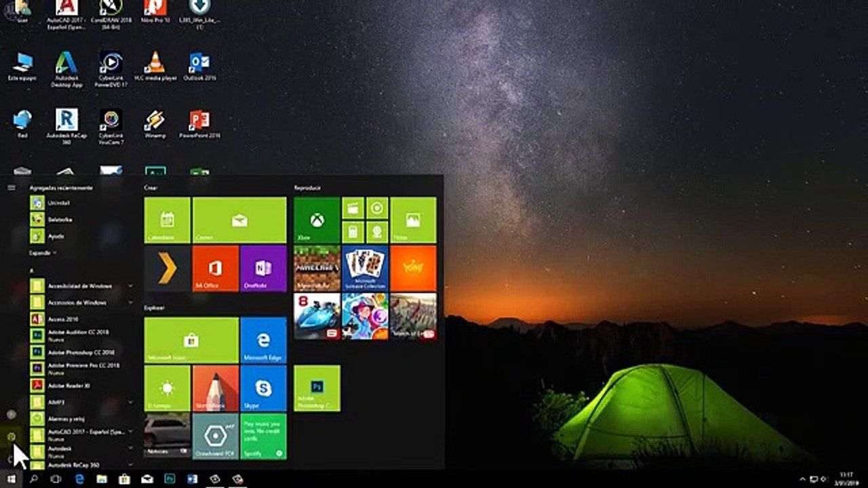
Task: Select CyberLink PowerDVD 17 desktop shortcut
Action: 111,69
